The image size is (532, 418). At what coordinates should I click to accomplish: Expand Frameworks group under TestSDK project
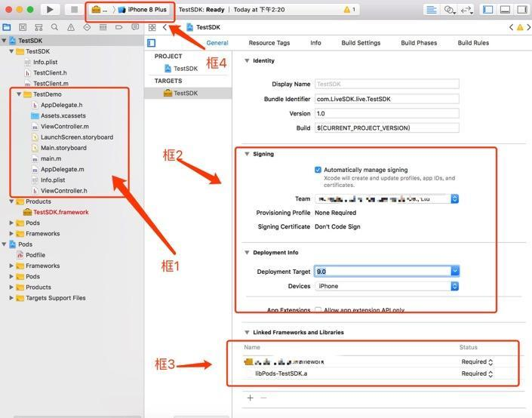tap(11, 233)
